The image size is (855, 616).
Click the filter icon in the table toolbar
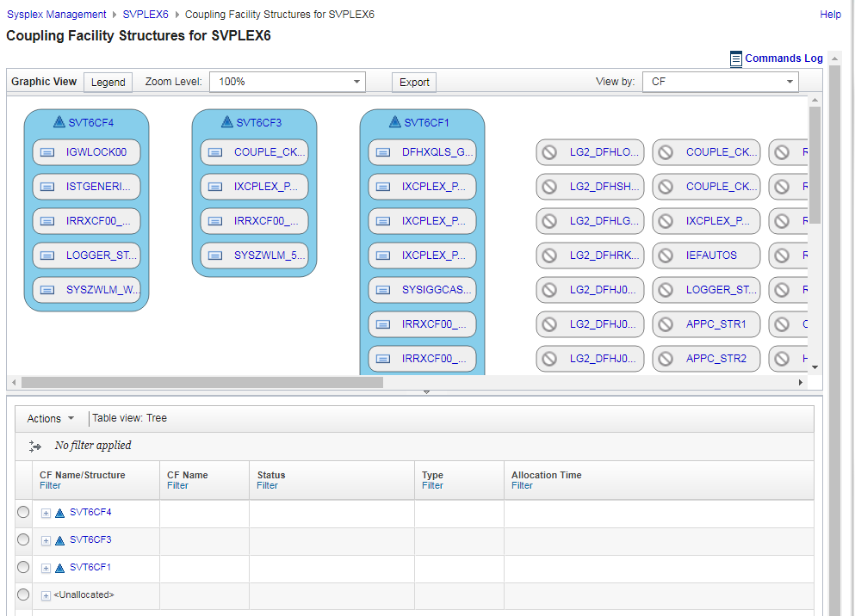(34, 446)
